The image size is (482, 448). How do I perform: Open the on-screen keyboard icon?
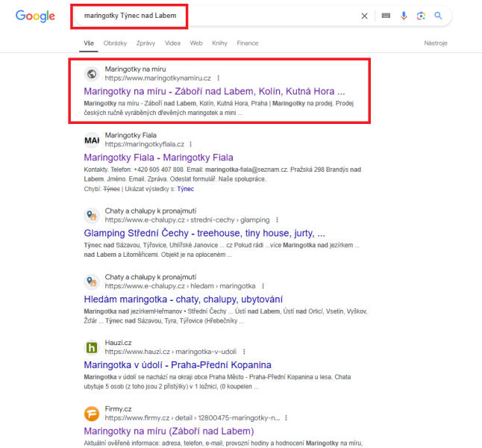pos(386,16)
